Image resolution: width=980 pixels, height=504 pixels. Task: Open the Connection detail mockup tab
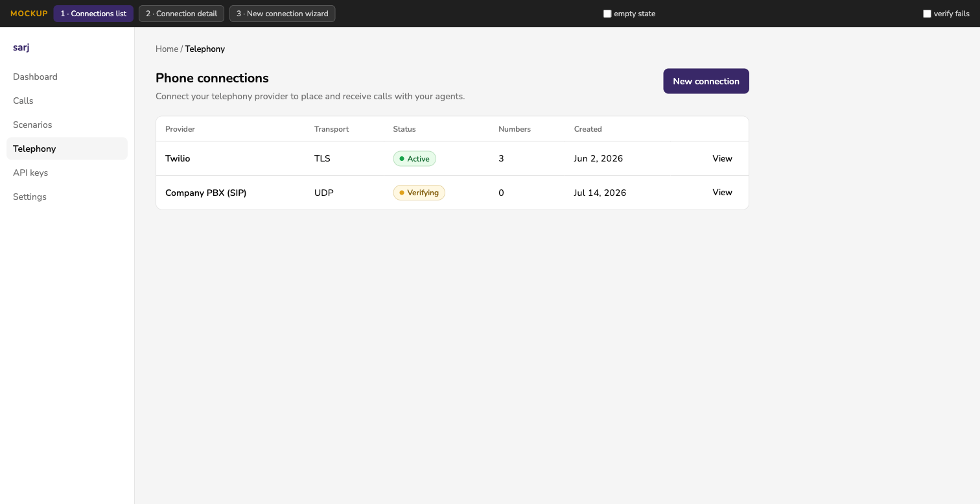point(181,14)
